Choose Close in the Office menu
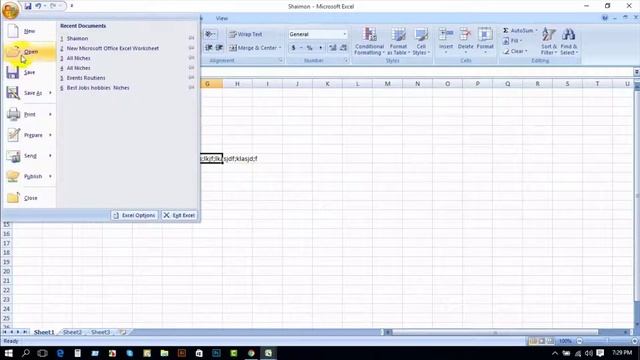640x360 pixels. click(x=29, y=198)
